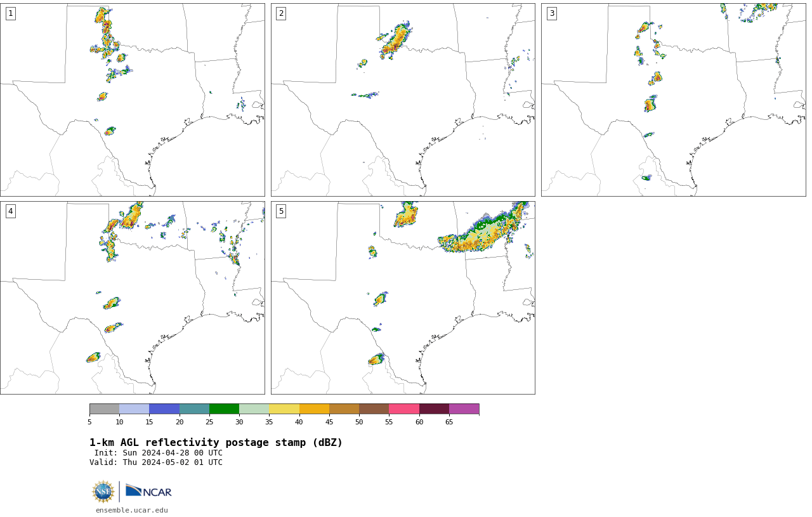
Task: Open ensemble member 1 reflectivity map
Action: (x=133, y=100)
